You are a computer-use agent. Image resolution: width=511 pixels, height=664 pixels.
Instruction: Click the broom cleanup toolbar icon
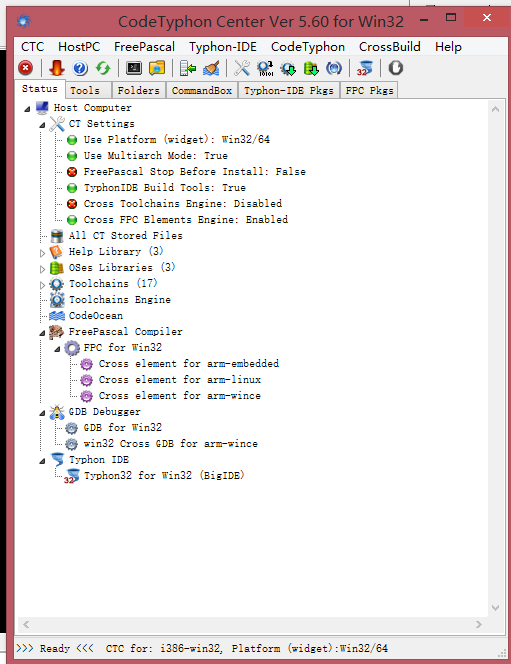pyautogui.click(x=211, y=68)
